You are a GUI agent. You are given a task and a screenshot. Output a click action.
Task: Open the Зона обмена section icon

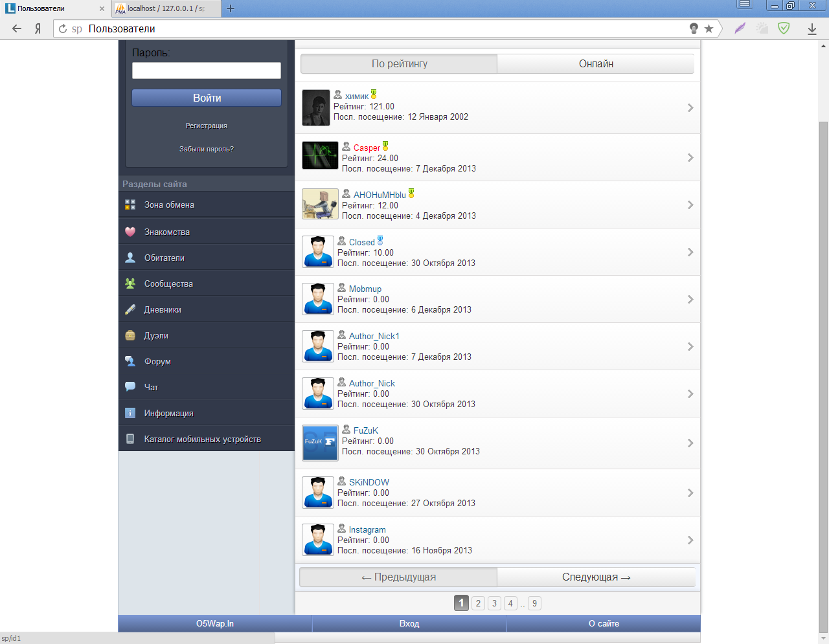coord(130,205)
